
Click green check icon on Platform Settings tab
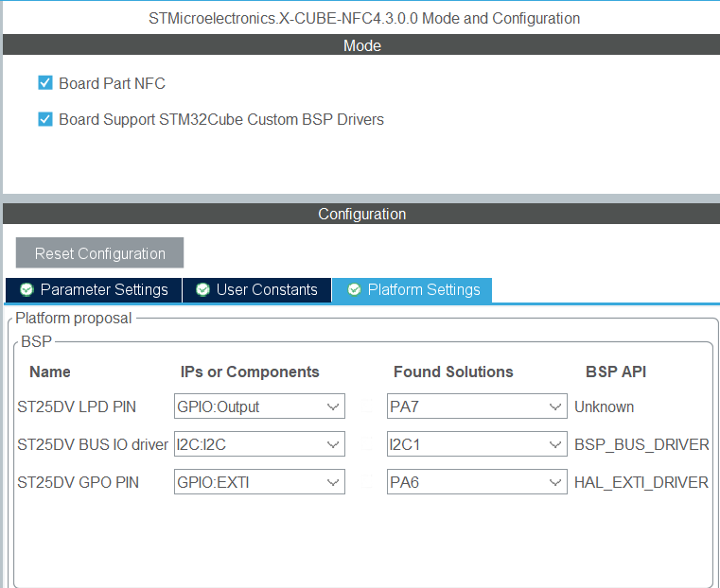(354, 290)
